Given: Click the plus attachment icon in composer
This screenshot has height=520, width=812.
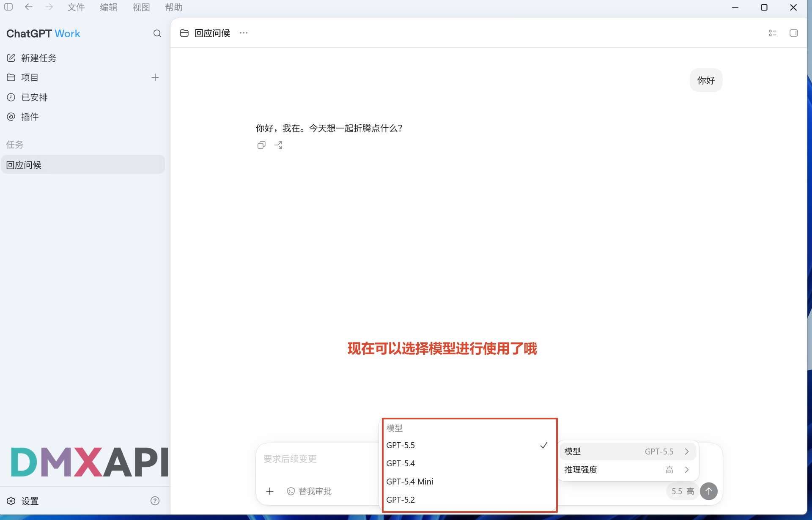Looking at the screenshot, I should (270, 491).
